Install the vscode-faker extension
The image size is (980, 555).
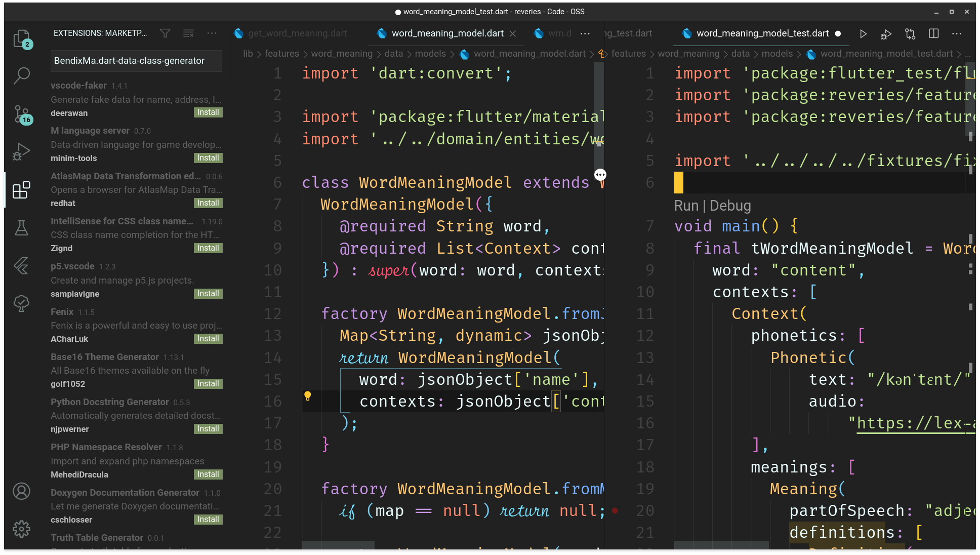tap(208, 112)
